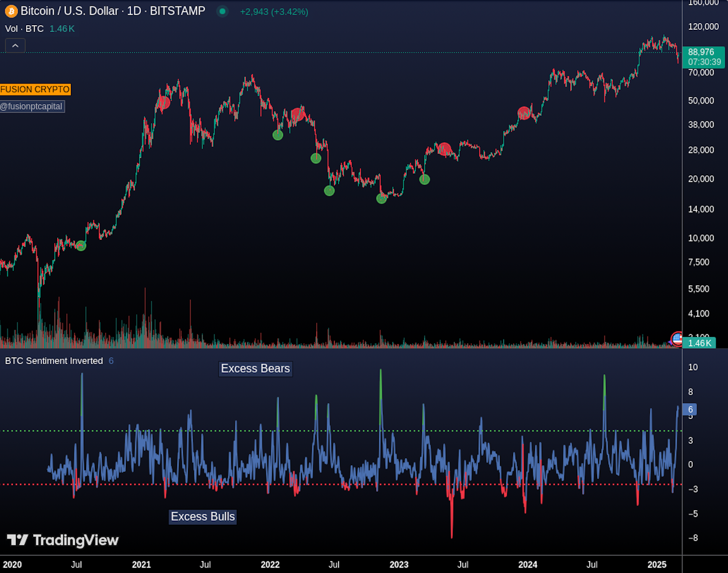Click the Jul label between 2020 and 2021
This screenshot has height=573, width=728.
click(76, 565)
